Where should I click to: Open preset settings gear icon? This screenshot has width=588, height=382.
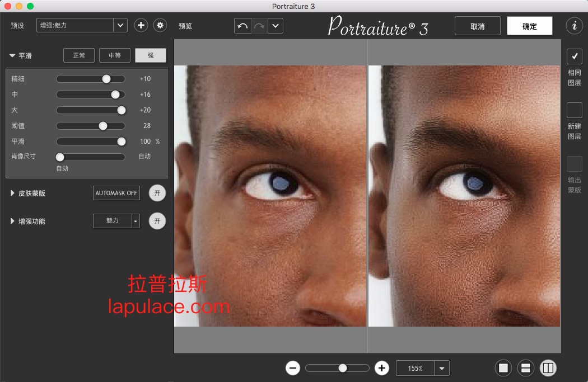coord(160,25)
